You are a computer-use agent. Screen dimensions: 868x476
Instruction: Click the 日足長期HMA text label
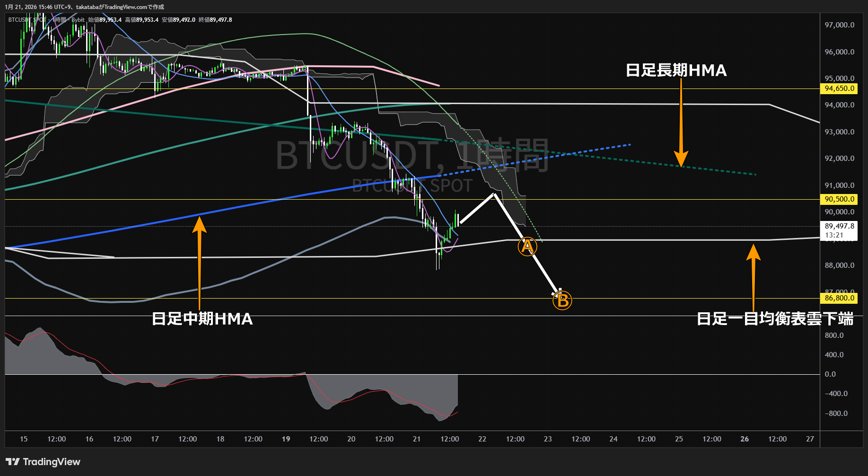[x=677, y=71]
